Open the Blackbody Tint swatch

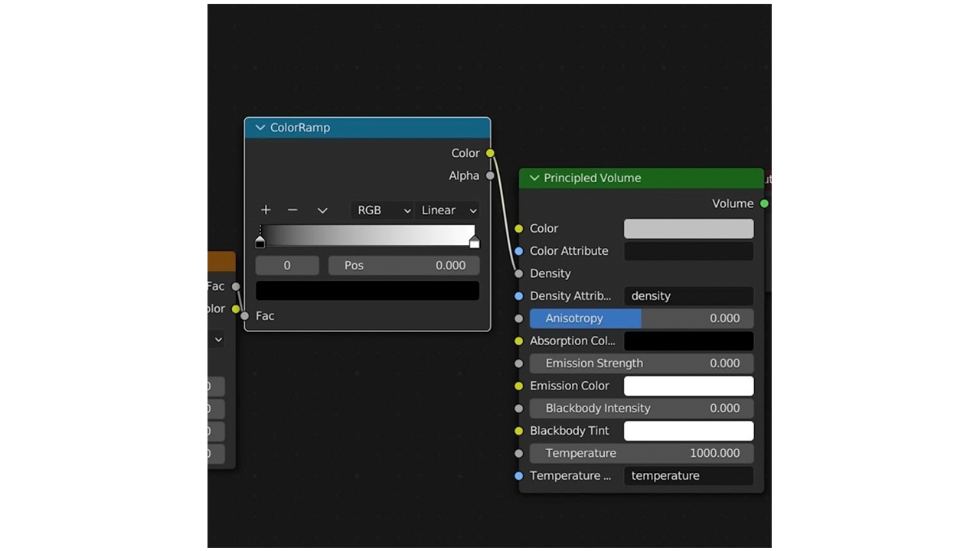tap(689, 431)
